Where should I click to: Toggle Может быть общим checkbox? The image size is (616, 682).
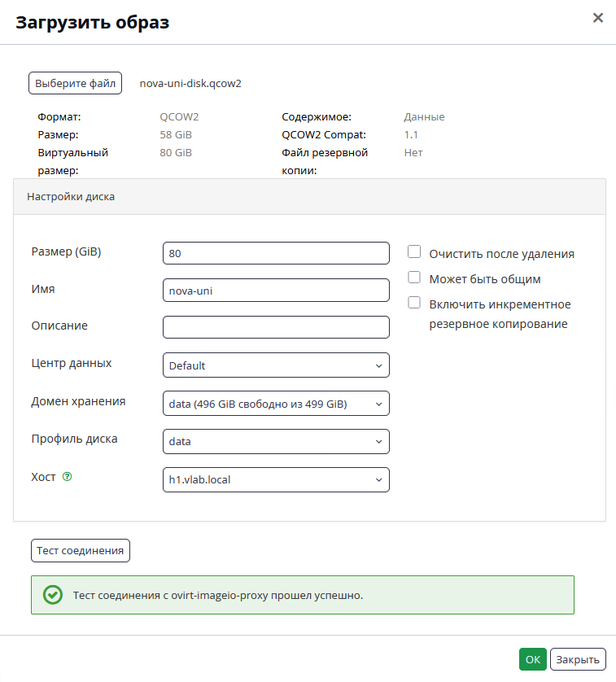(414, 277)
